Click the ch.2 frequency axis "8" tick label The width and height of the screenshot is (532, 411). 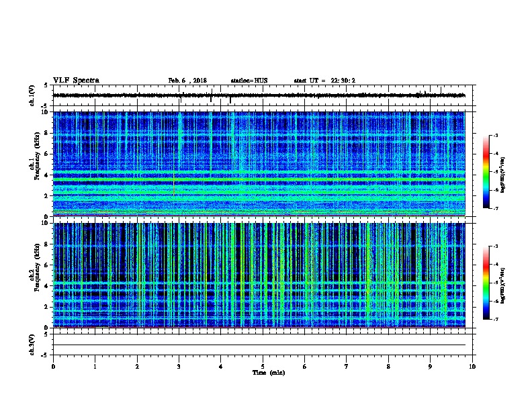(46, 244)
